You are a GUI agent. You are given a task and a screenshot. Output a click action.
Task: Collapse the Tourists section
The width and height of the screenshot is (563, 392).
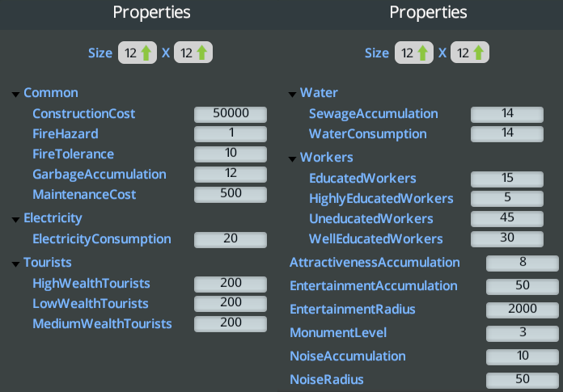pos(15,263)
